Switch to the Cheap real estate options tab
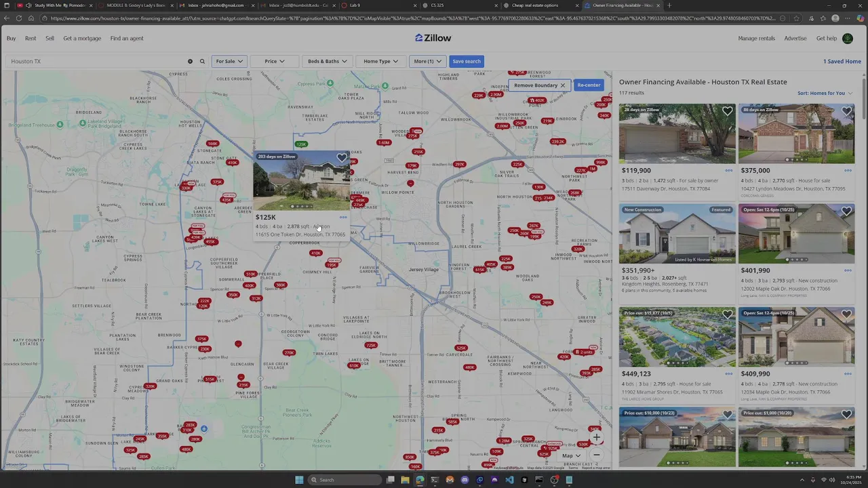868x488 pixels. pos(539,5)
